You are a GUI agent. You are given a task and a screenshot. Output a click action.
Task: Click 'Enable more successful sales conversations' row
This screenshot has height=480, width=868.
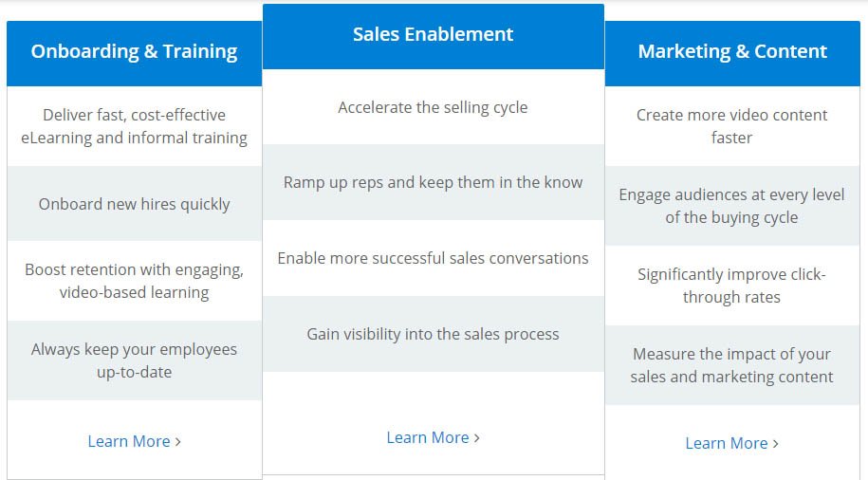tap(433, 258)
